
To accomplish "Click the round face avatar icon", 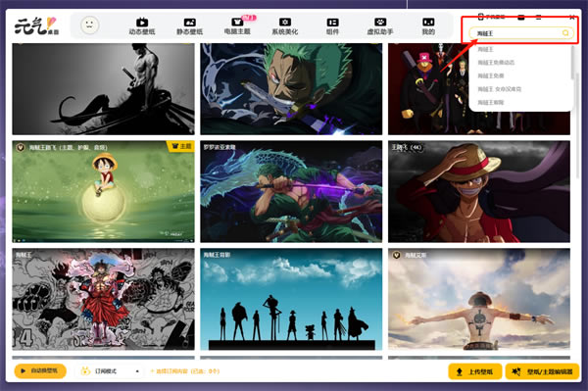I will [89, 25].
